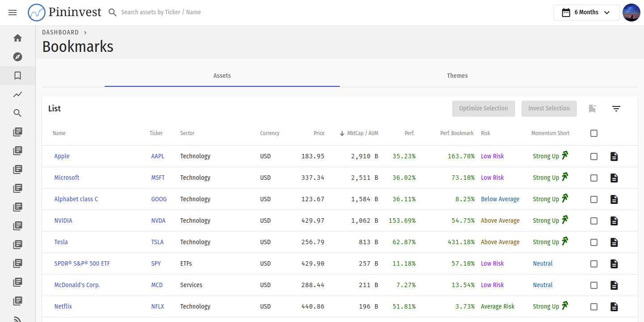Click the TSLA ticker link

(x=157, y=242)
